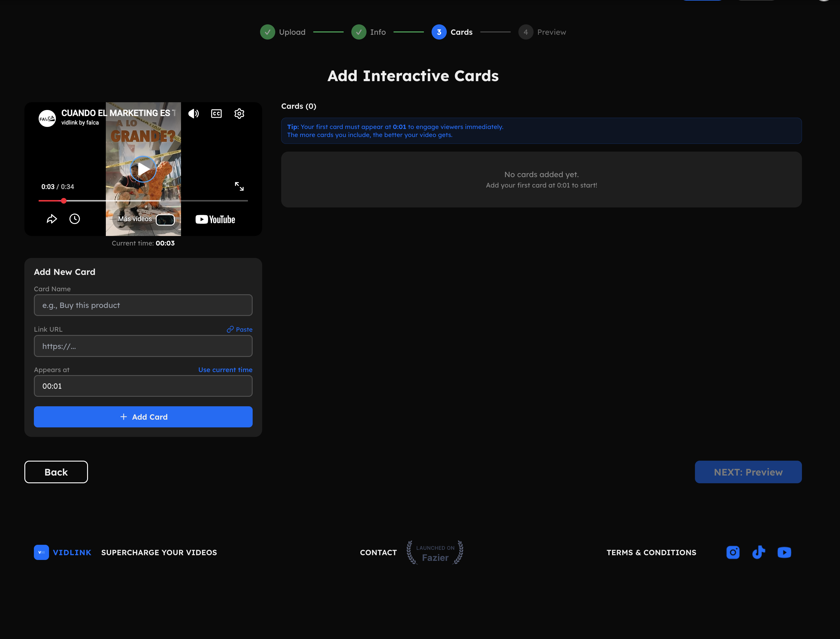Screen dimensions: 840x639
Task: Proceed with NEXT: Preview
Action: (748, 472)
